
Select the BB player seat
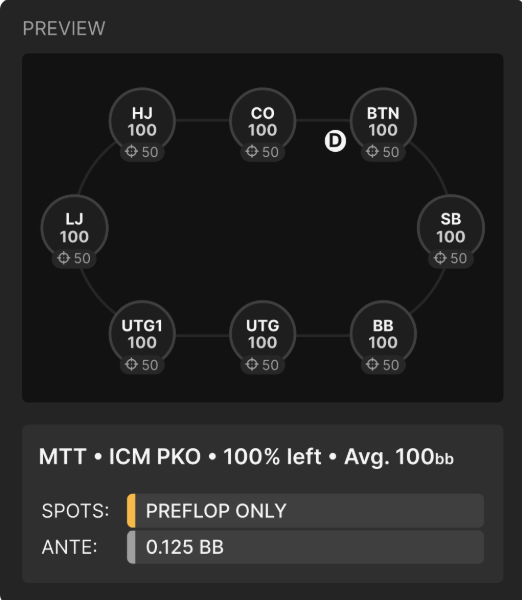point(383,334)
